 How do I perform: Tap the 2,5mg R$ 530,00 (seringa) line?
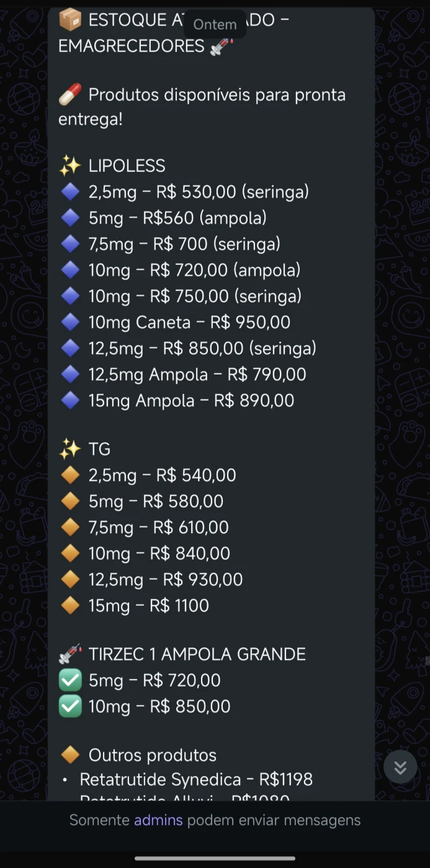tap(199, 192)
